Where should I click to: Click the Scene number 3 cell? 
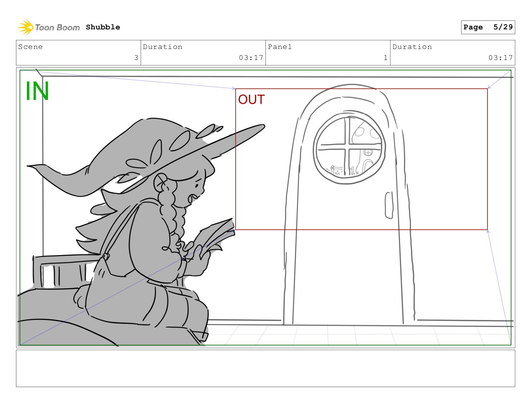pos(78,53)
